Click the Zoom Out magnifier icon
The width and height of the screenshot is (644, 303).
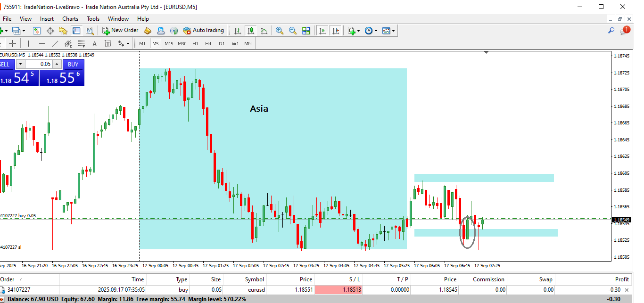pos(293,31)
